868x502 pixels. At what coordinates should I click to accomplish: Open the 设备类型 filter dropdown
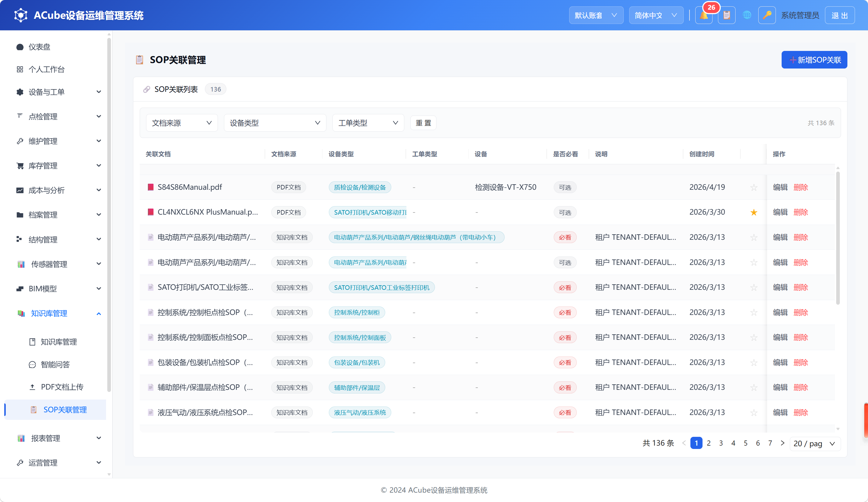(275, 123)
